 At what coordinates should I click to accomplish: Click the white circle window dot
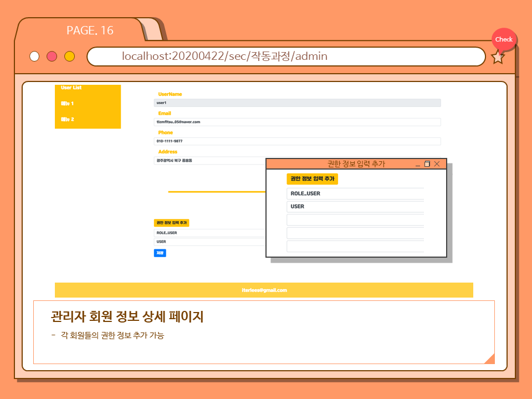[x=34, y=57]
